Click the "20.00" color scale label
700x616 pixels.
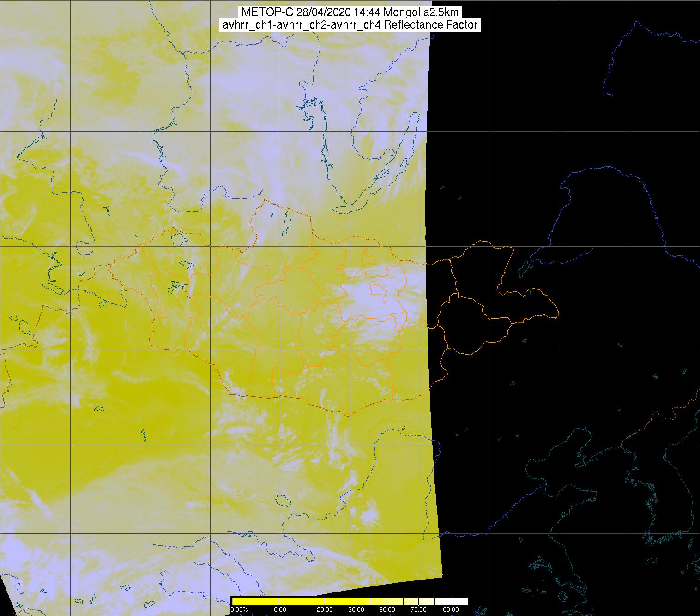pyautogui.click(x=325, y=610)
